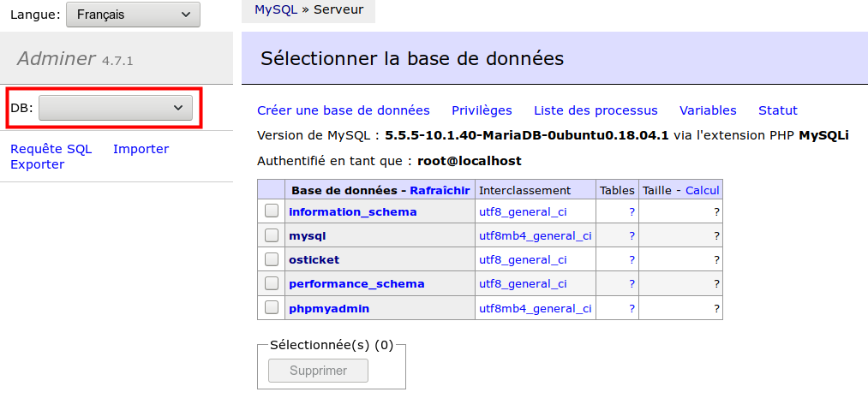868x398 pixels.
Task: Enable the phpmyadmin row checkbox
Action: pyautogui.click(x=272, y=307)
